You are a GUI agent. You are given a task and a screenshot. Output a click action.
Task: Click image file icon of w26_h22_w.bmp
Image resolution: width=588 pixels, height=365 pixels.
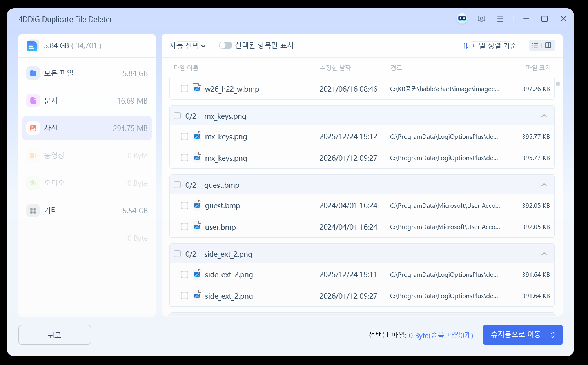coord(197,89)
